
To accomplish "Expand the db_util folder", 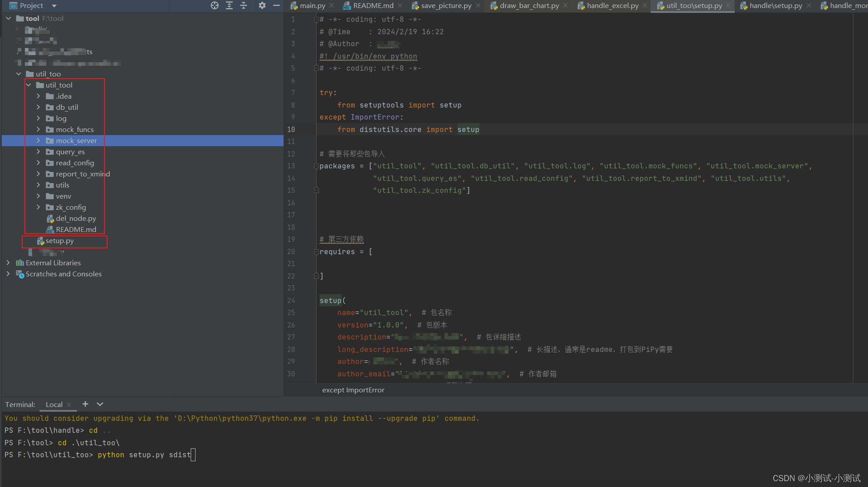I will pos(38,107).
